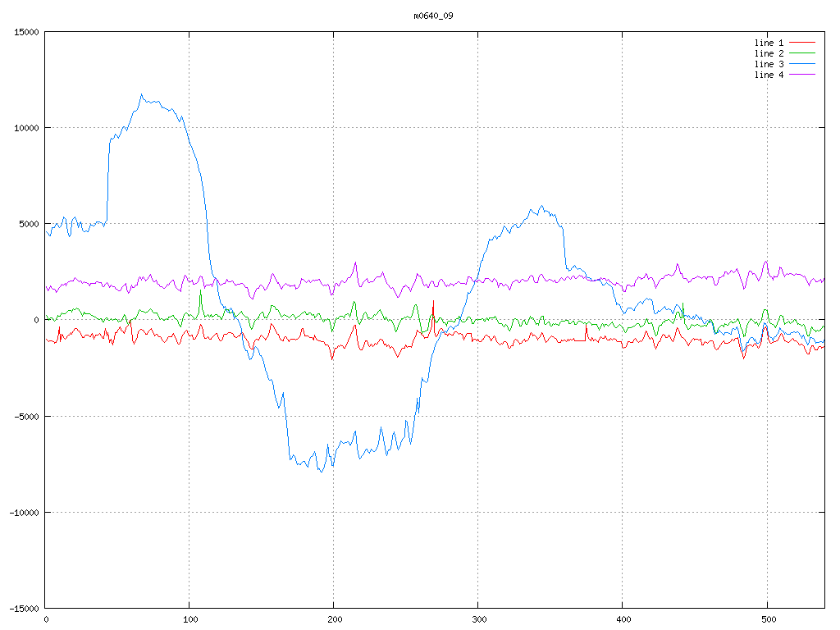Click the red line 1 legend sample
The height and width of the screenshot is (630, 840).
803,43
